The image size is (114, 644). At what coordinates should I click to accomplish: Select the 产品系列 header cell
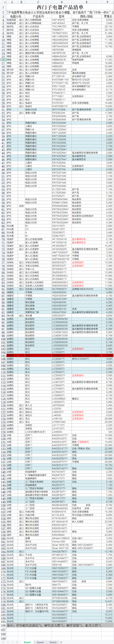point(38,16)
